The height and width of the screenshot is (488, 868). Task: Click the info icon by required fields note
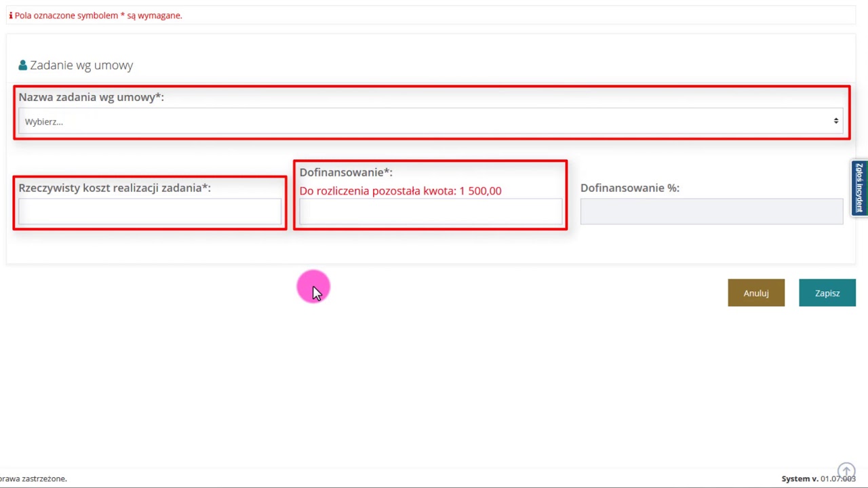[x=10, y=15]
